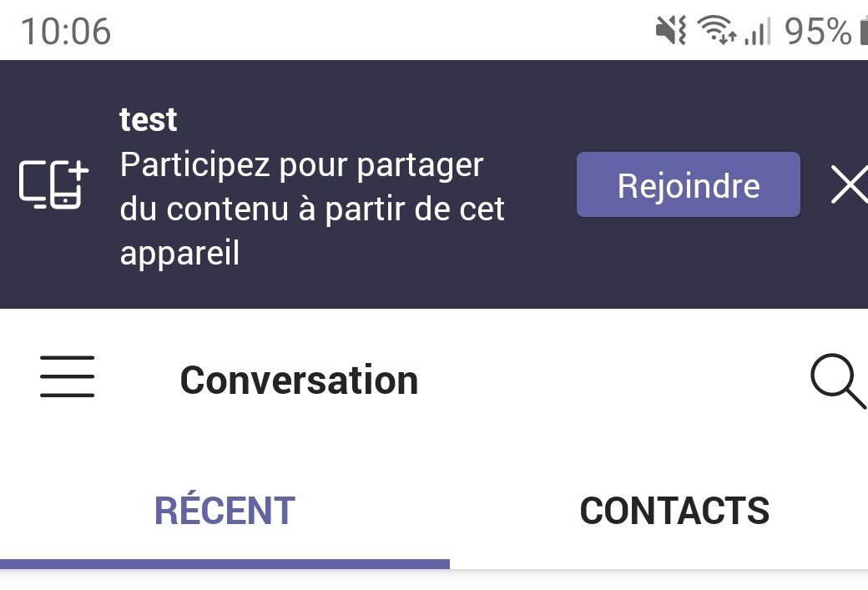The height and width of the screenshot is (590, 868).
Task: Join the meeting with Rejoindre button
Action: pyautogui.click(x=688, y=184)
